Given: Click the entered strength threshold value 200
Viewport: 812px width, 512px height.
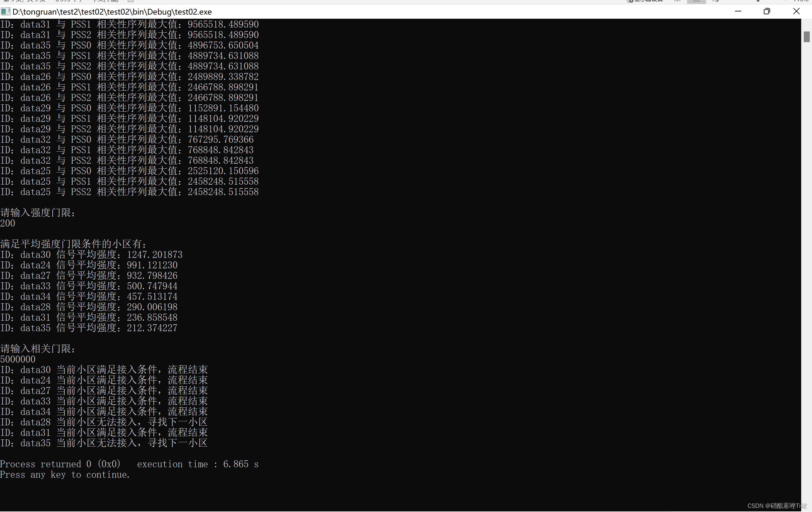Looking at the screenshot, I should coord(8,223).
